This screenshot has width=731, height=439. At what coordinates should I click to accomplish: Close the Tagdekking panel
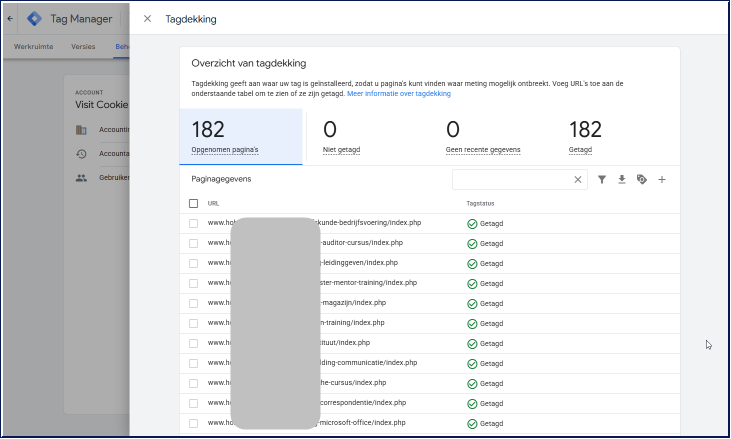point(148,19)
